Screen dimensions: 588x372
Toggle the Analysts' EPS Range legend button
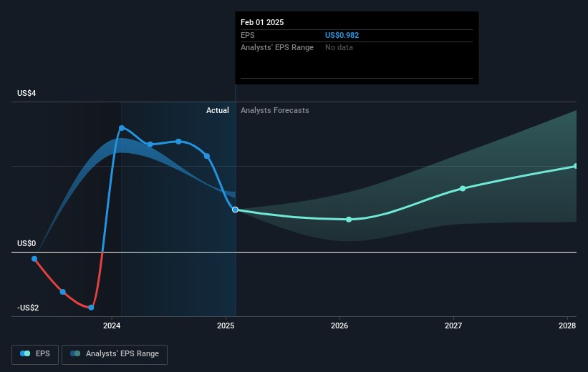point(115,354)
